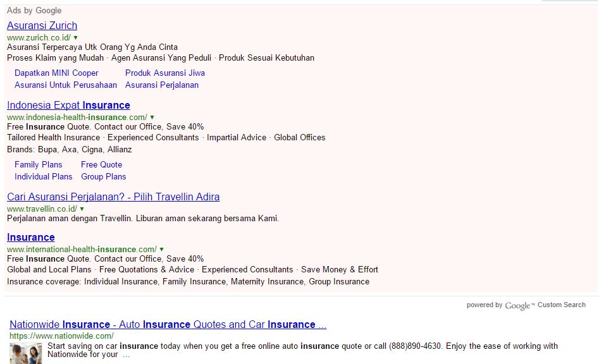Open the Family Plans sitelink
611x364 pixels.
click(38, 165)
